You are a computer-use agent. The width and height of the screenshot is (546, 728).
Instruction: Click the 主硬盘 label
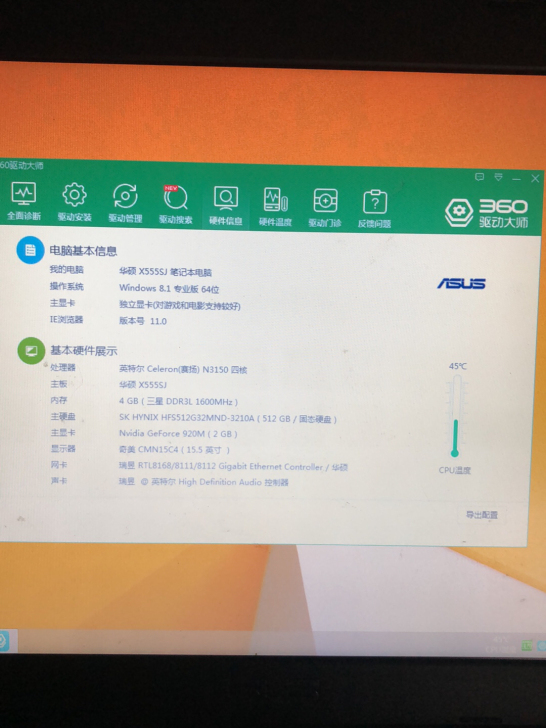coord(63,416)
